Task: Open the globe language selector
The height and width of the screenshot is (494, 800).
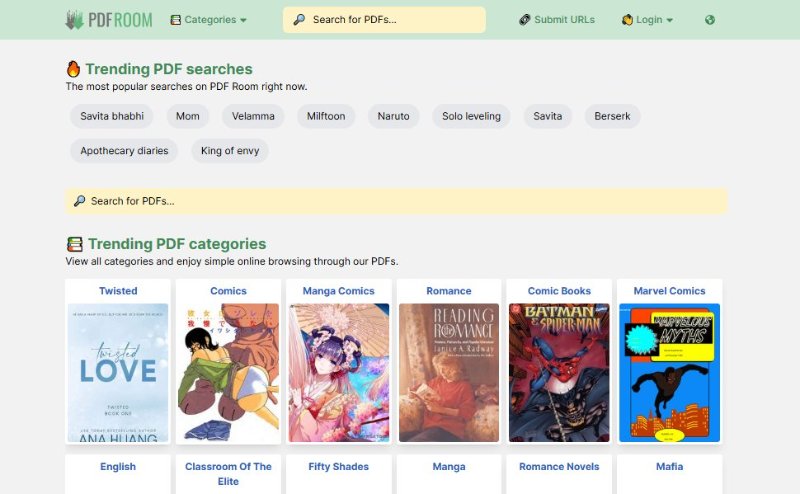Action: pos(710,20)
